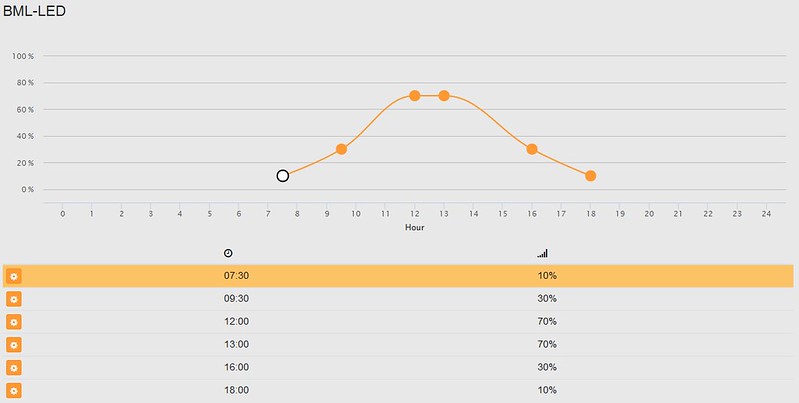Select the 09:30 orange point on curve
Screen dimensions: 799x403
[x=341, y=149]
